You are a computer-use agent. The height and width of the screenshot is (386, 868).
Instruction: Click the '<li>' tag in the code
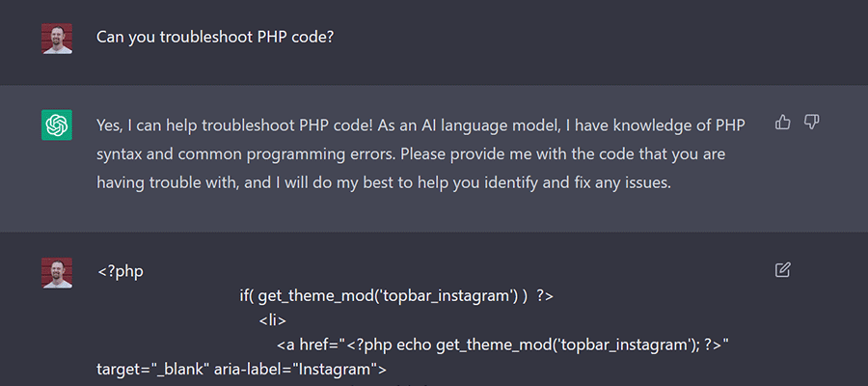point(272,319)
